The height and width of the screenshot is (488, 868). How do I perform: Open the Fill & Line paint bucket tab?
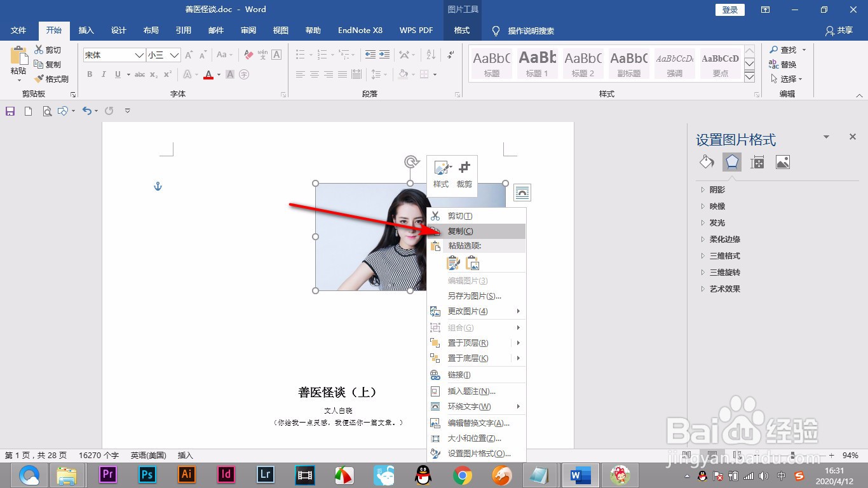coord(707,162)
